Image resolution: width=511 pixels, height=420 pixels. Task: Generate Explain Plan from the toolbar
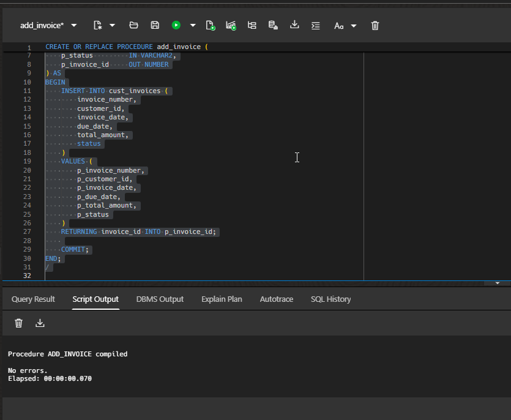[x=252, y=25]
